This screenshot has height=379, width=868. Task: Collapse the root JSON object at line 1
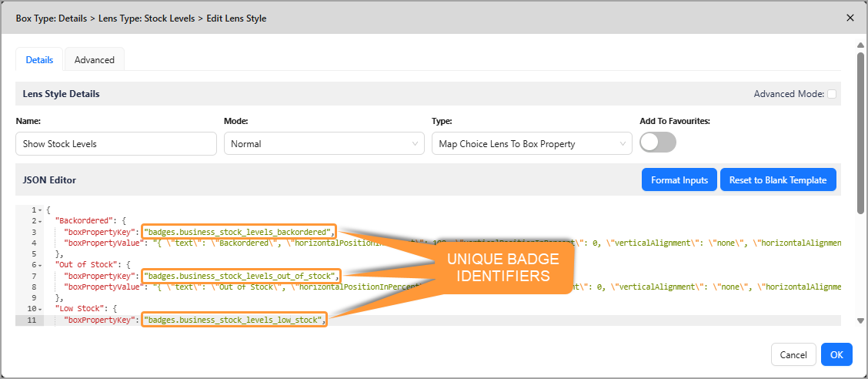click(x=40, y=210)
